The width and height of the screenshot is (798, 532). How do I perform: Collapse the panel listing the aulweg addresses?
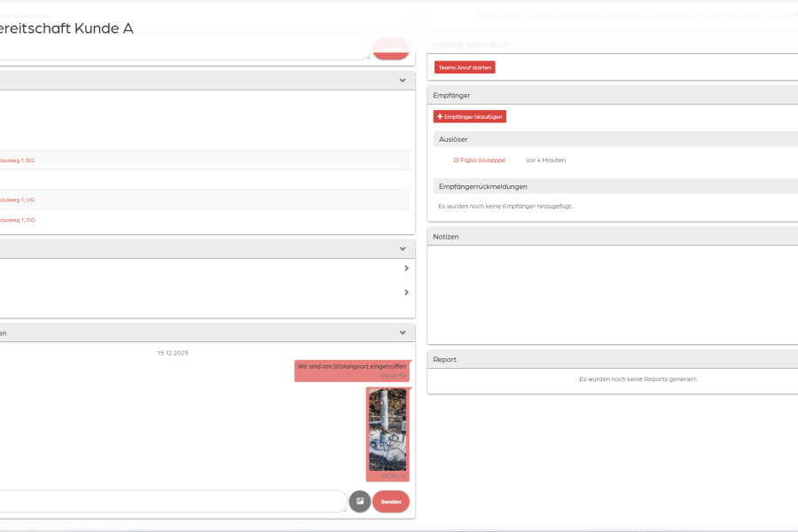coord(403,81)
